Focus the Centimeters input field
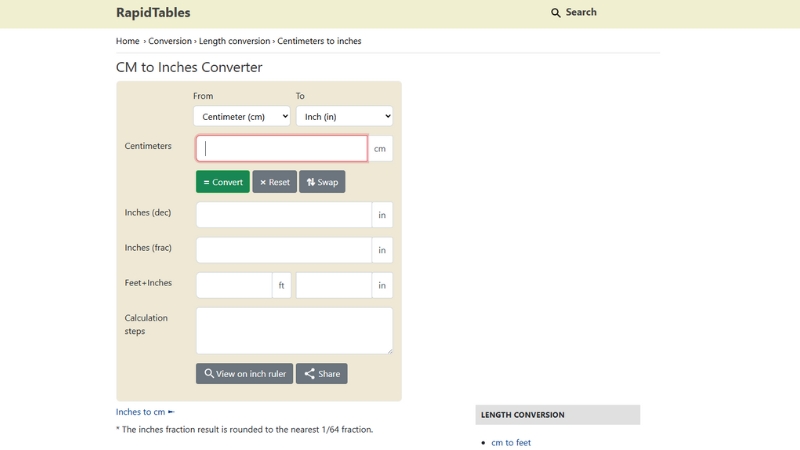The height and width of the screenshot is (450, 800). (x=282, y=149)
